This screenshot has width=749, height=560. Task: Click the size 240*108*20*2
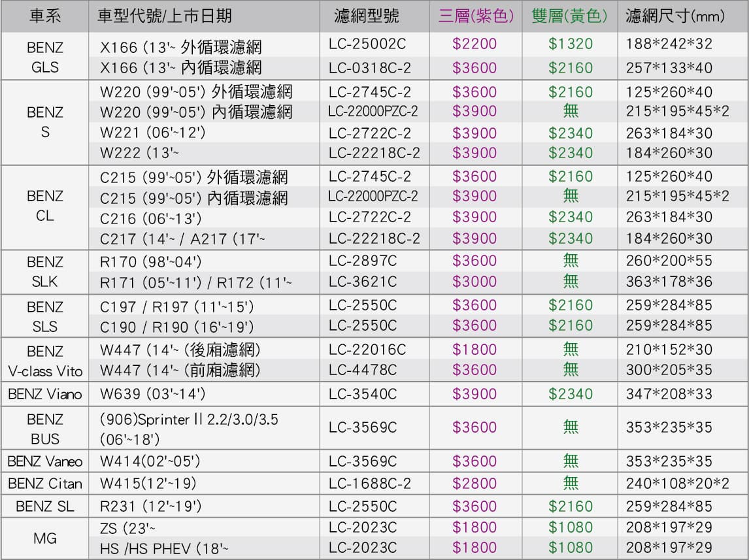coord(677,484)
